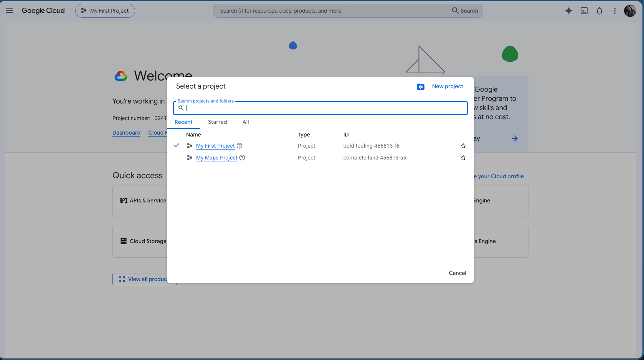Open the My Maps Project link

coord(217,158)
